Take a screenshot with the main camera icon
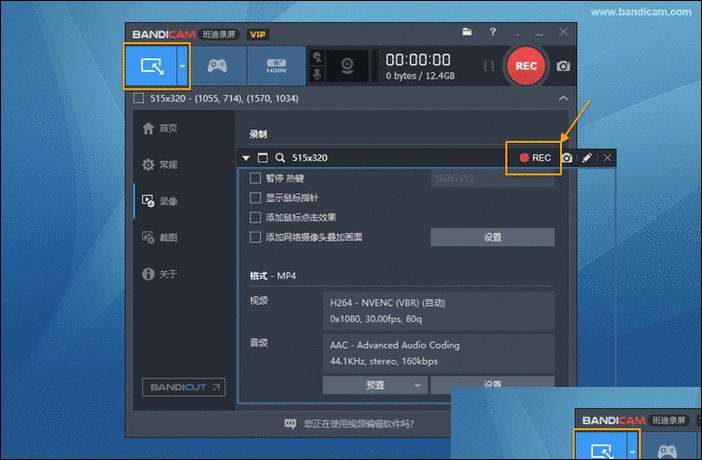This screenshot has height=460, width=702. point(563,66)
